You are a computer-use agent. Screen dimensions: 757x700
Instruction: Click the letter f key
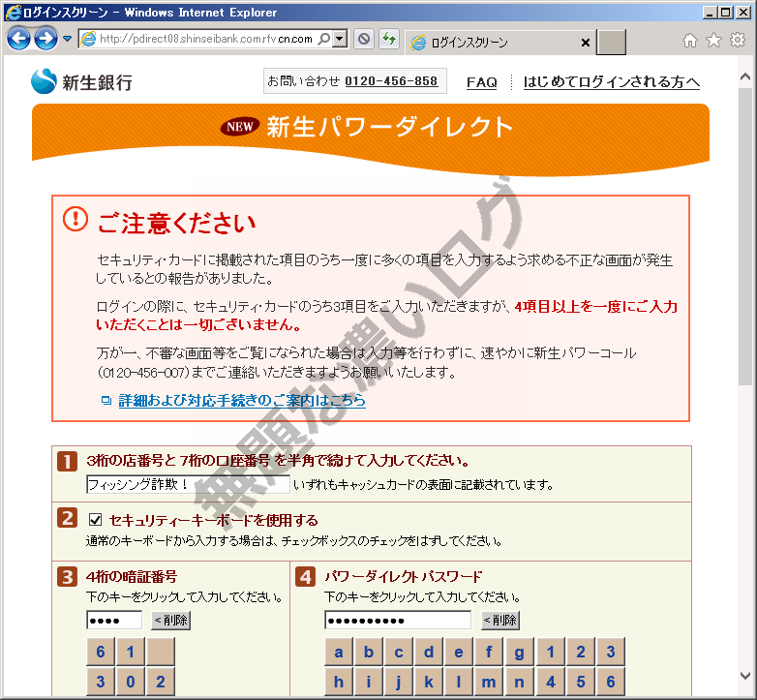489,652
